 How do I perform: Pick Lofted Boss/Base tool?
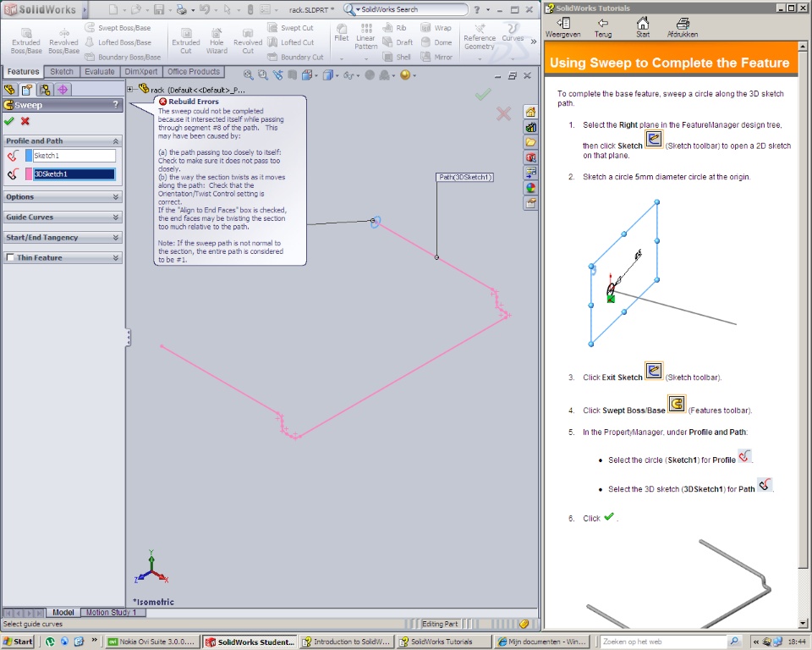click(x=118, y=42)
